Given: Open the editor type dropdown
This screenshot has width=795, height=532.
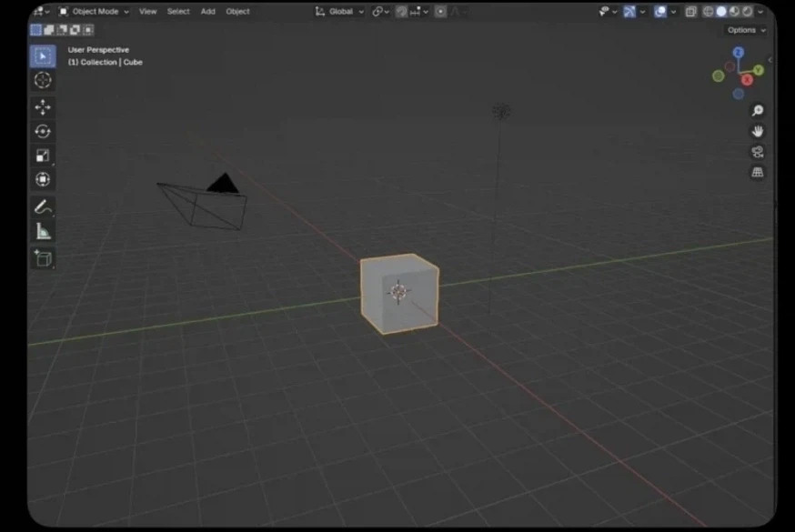Looking at the screenshot, I should click(41, 11).
